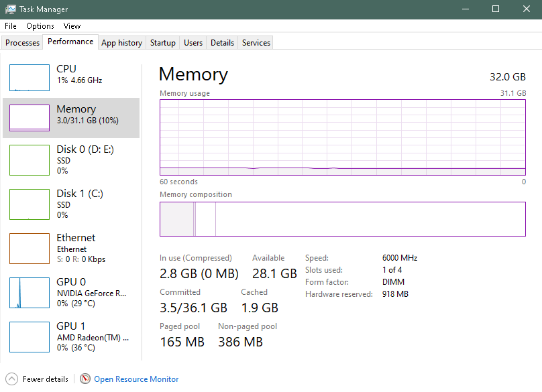Image resolution: width=542 pixels, height=392 pixels.
Task: Click the In use section of memory composition
Action: [x=176, y=219]
